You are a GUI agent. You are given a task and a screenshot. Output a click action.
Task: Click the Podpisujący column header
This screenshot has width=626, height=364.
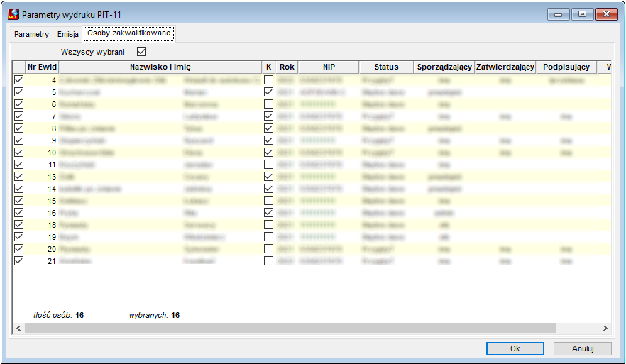tap(566, 67)
